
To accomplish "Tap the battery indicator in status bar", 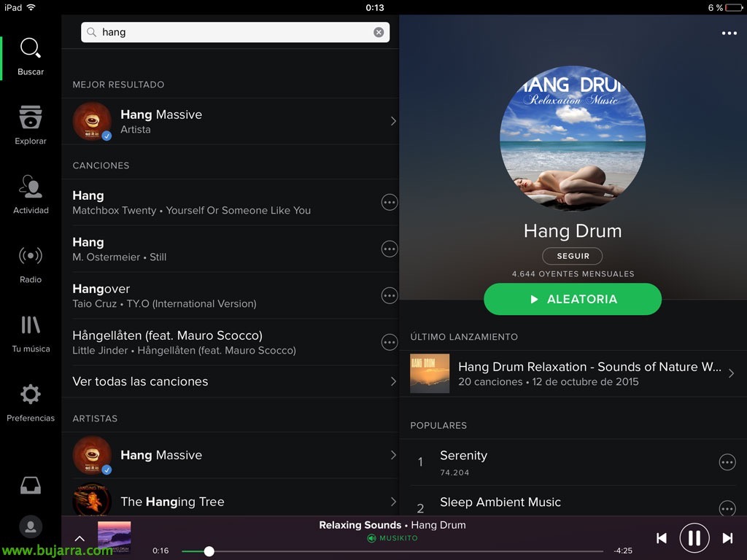I will click(x=734, y=7).
